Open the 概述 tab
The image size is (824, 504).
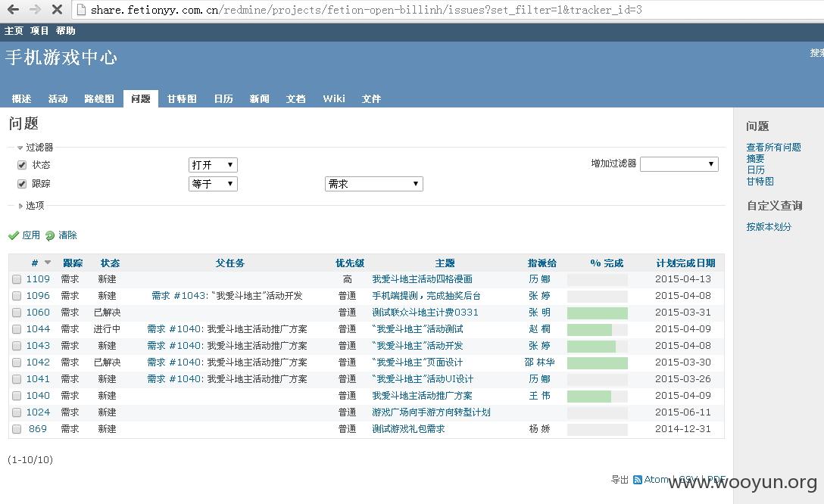21,98
